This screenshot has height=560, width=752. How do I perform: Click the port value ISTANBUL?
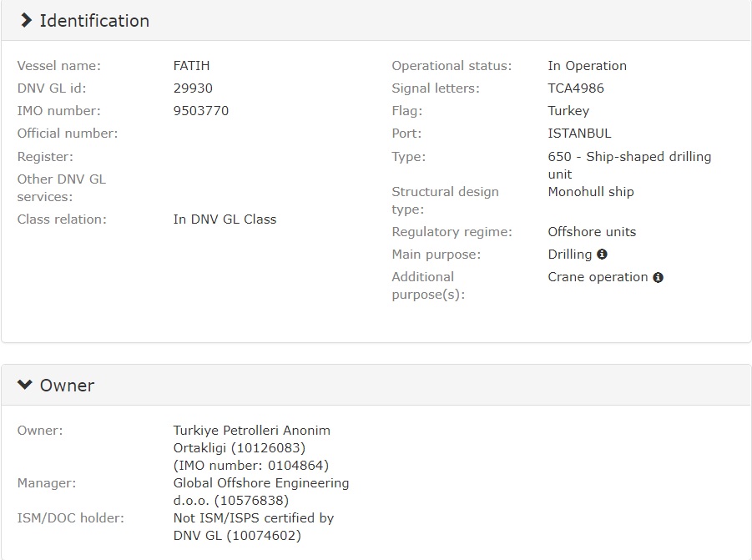579,134
